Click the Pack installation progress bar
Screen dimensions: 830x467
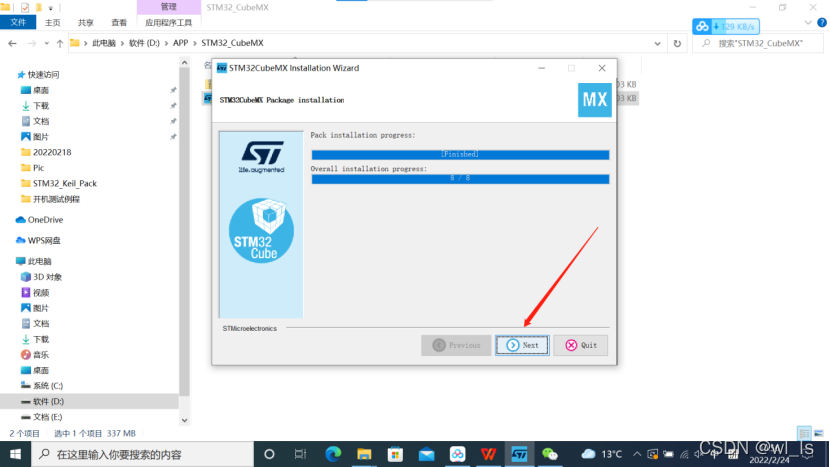tap(460, 154)
